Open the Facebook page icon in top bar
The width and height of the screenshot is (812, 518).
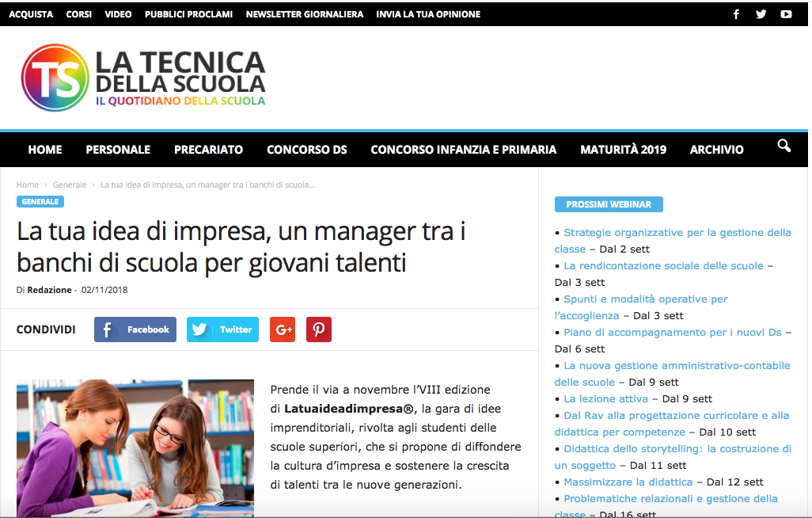[736, 14]
